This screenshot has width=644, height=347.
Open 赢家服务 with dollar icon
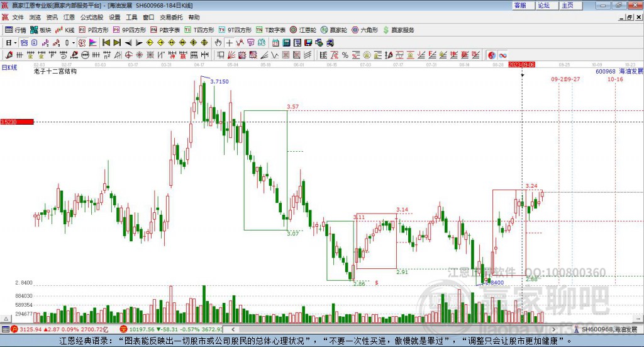(398, 30)
